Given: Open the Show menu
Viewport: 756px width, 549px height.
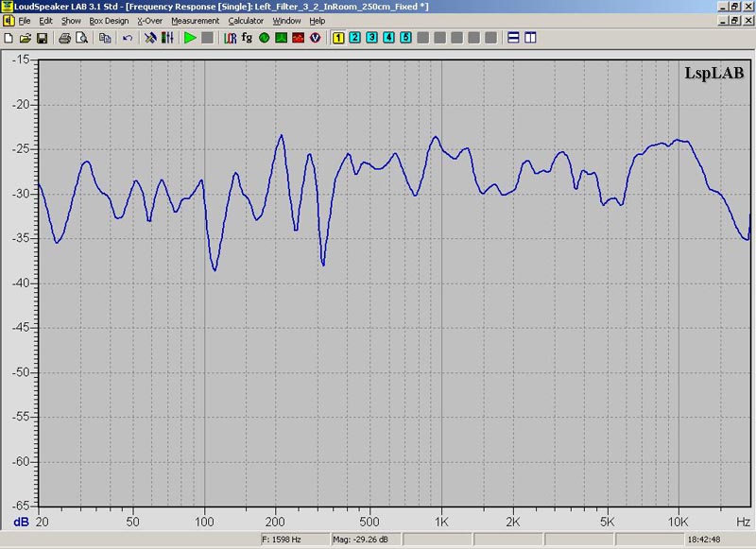Looking at the screenshot, I should pyautogui.click(x=71, y=21).
